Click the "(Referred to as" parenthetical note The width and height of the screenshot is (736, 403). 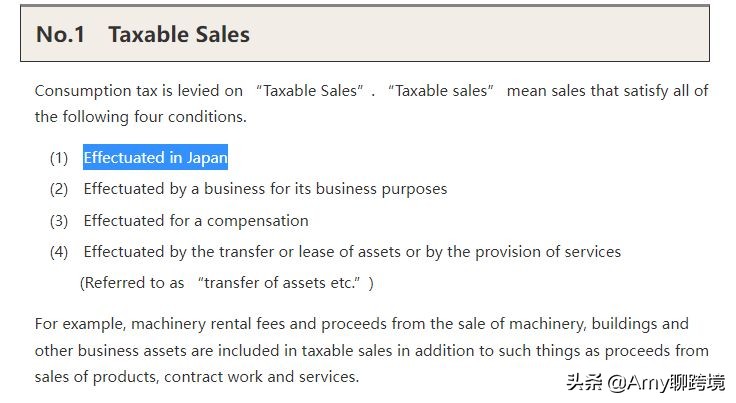coord(132,283)
